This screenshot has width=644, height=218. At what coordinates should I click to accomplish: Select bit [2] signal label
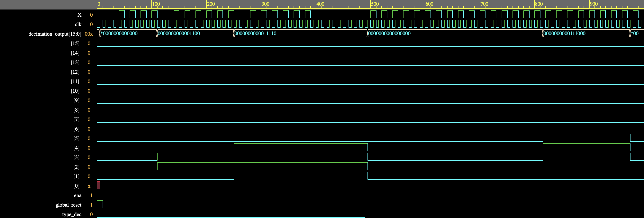[76, 167]
